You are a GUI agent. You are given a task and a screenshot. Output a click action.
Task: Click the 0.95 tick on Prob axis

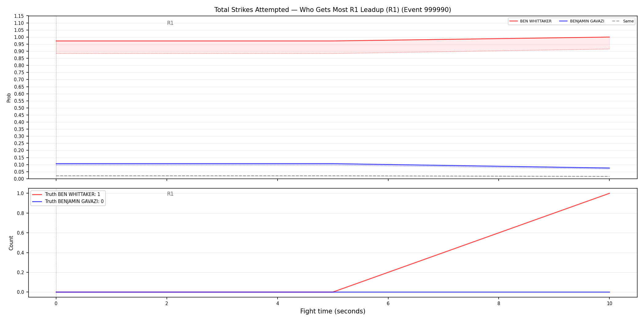coord(19,44)
